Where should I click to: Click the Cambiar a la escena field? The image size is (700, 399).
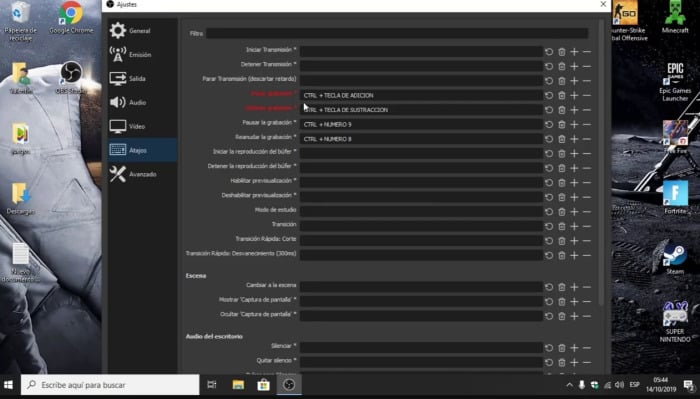421,287
